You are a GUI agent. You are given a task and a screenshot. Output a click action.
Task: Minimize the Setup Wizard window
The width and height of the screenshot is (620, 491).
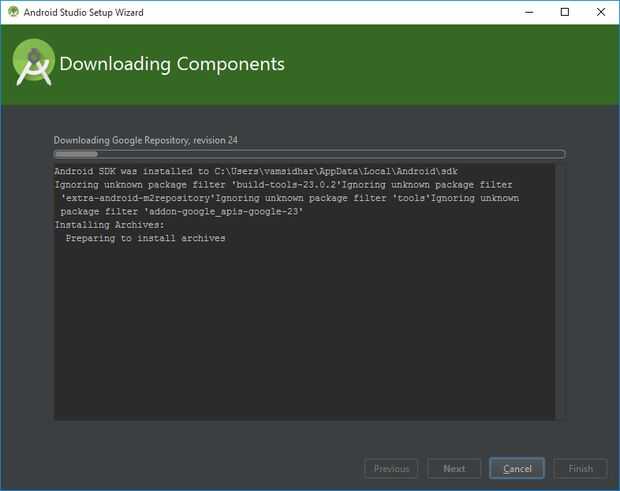point(529,12)
